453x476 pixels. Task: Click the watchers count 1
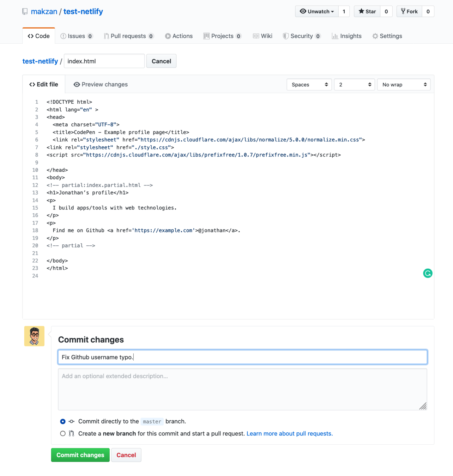[x=344, y=11]
